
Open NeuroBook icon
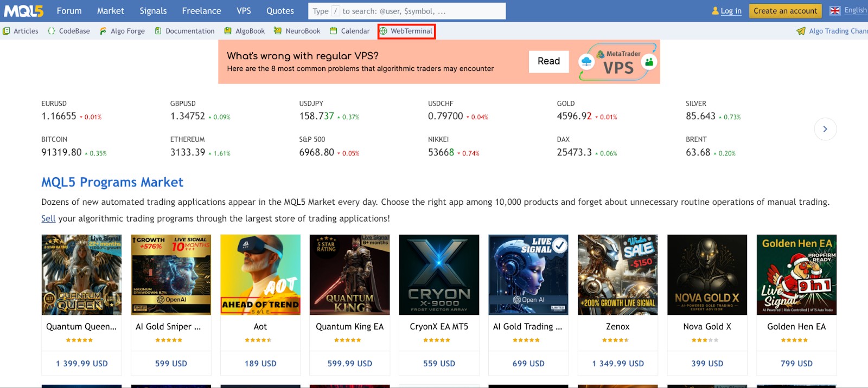(278, 31)
